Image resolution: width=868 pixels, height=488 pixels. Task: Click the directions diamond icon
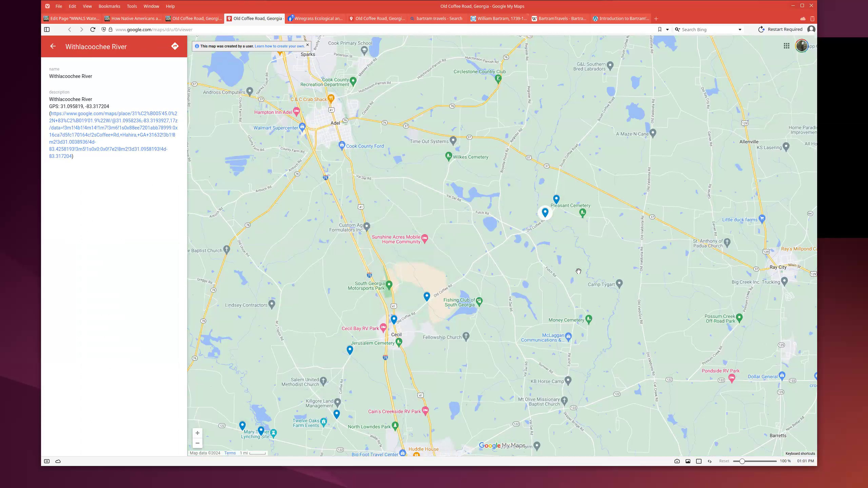pos(175,46)
